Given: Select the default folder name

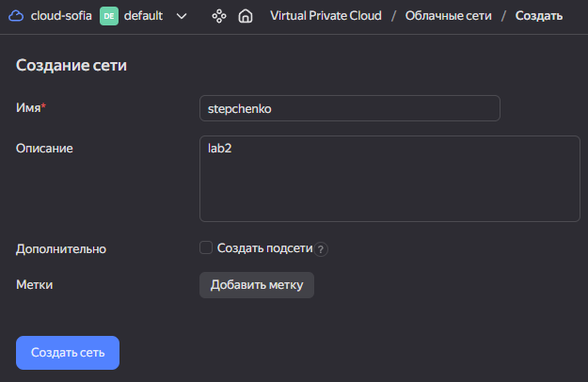Looking at the screenshot, I should tap(143, 16).
